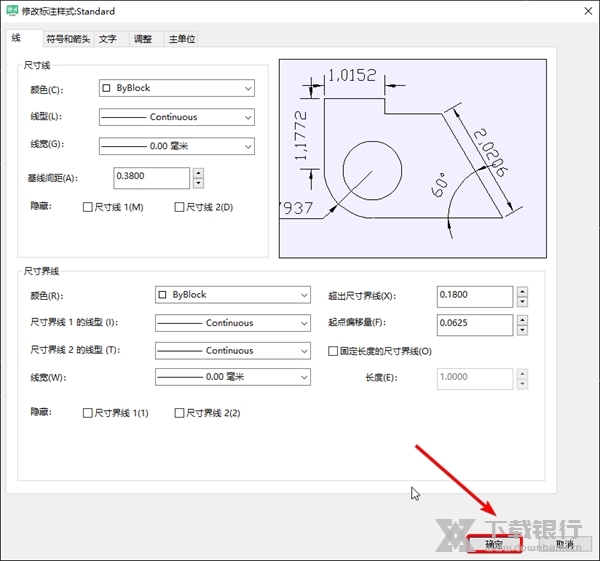600x561 pixels.
Task: Open dimension line 线型(L) dropdown
Action: 177,117
